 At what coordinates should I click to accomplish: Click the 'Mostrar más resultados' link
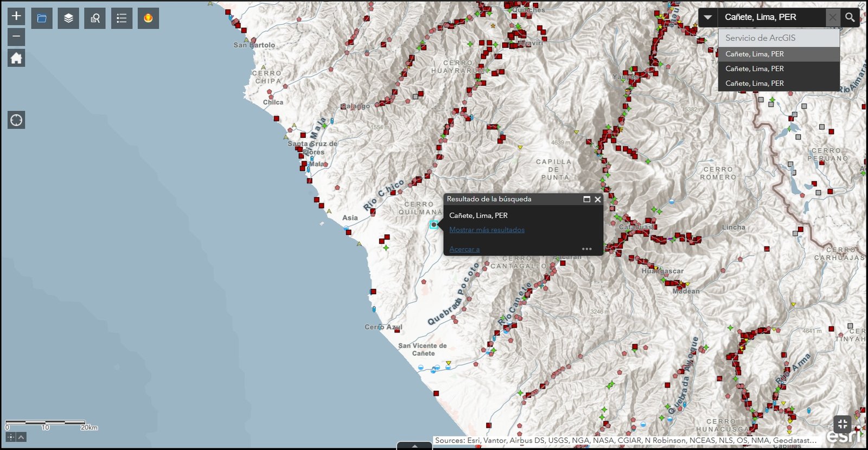[x=487, y=230]
